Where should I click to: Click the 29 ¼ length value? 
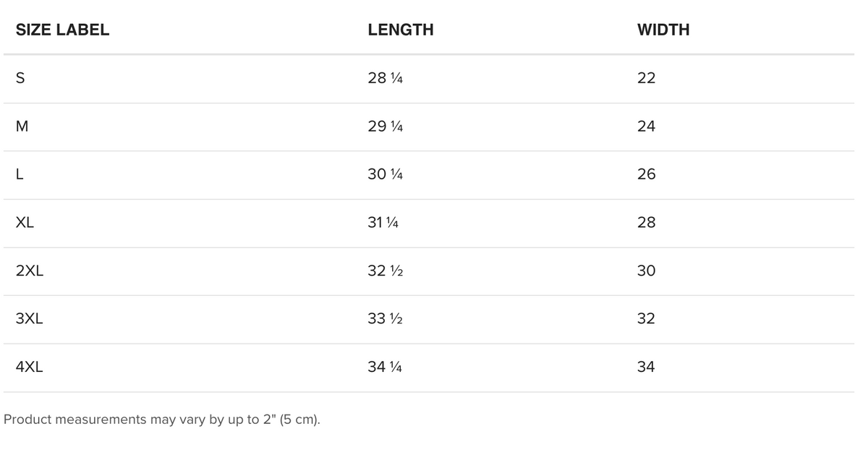385,127
